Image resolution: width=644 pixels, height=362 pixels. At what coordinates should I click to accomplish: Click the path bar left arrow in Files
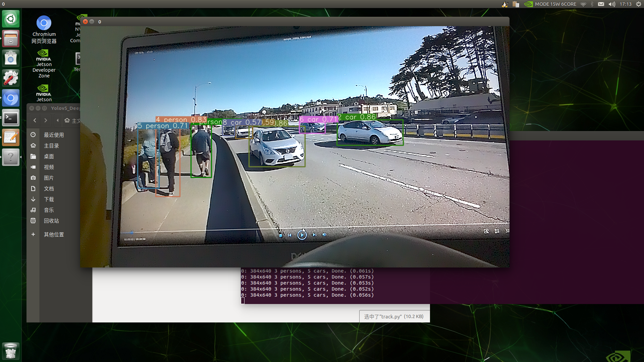(58, 120)
